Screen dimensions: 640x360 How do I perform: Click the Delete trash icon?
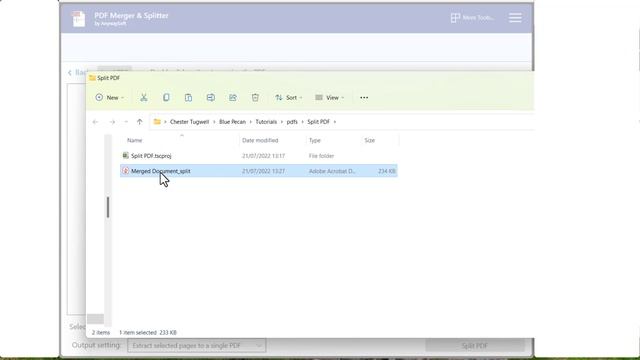pyautogui.click(x=255, y=98)
